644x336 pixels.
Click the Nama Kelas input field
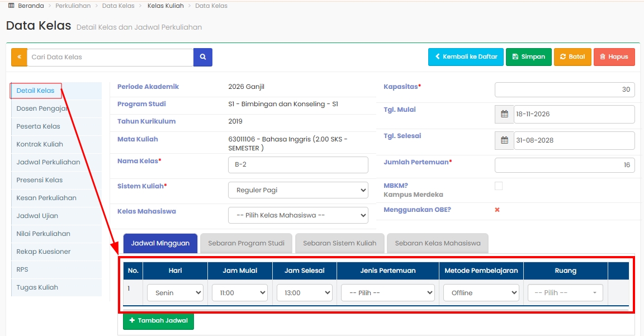coord(298,165)
